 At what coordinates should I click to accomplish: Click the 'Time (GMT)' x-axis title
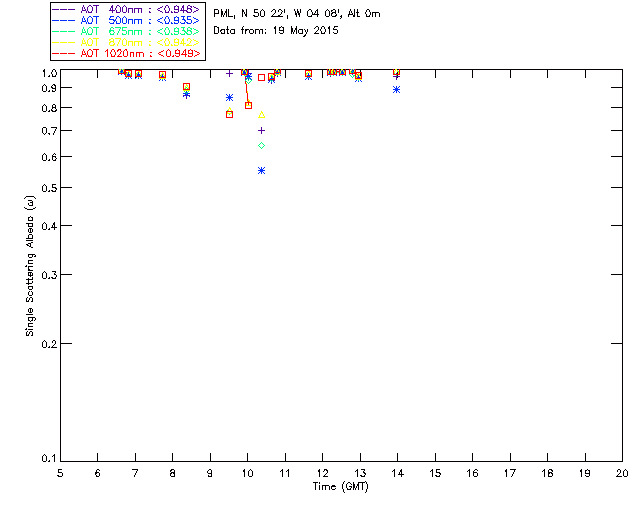tap(341, 487)
